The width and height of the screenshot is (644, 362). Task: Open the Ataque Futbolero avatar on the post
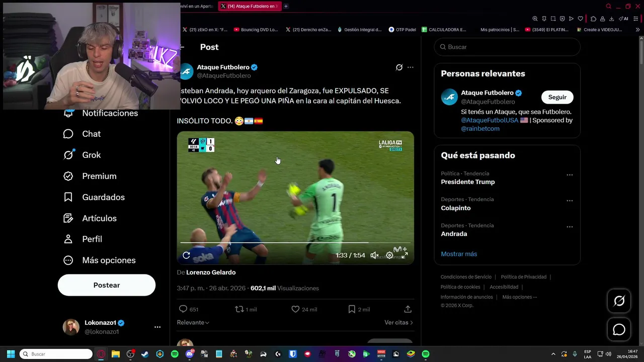[187, 71]
